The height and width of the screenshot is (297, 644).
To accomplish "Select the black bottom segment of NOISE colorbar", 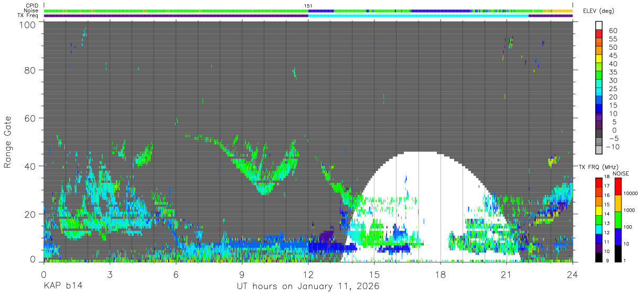I will pos(618,254).
